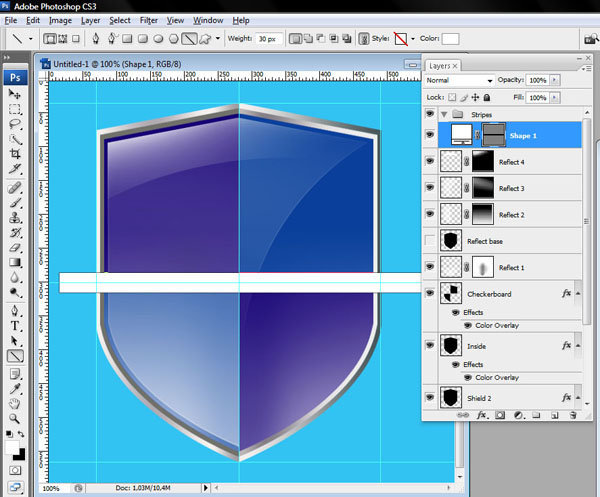Select the Zoom tool
The image size is (600, 497).
[x=15, y=419]
